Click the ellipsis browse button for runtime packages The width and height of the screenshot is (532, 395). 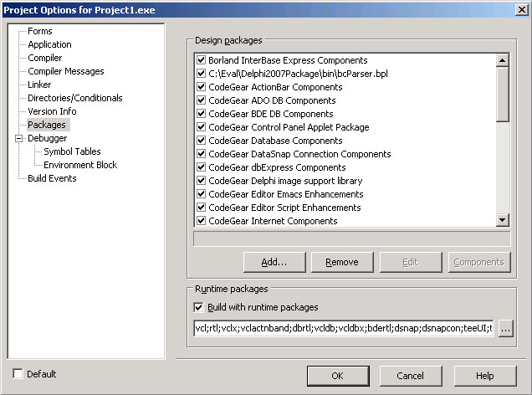(505, 329)
